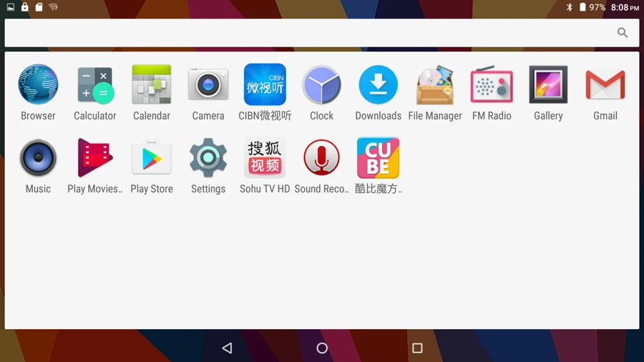Tap the Recent apps square button
This screenshot has width=644, height=362.
click(417, 348)
